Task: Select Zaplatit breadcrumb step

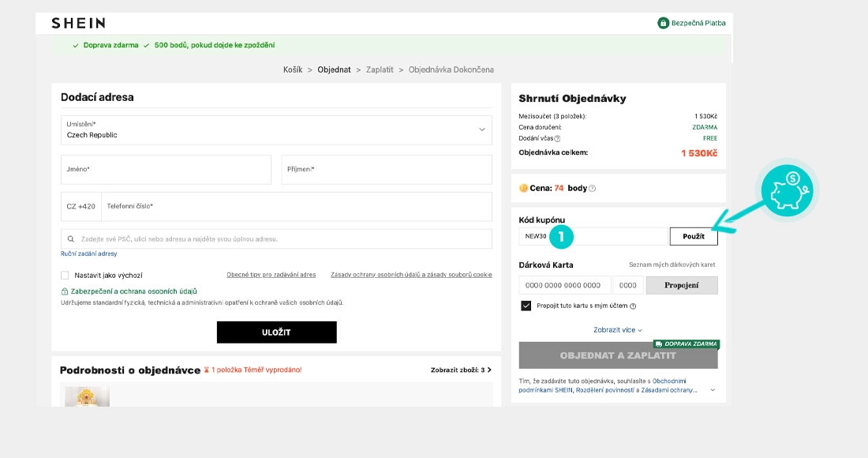Action: pyautogui.click(x=380, y=69)
